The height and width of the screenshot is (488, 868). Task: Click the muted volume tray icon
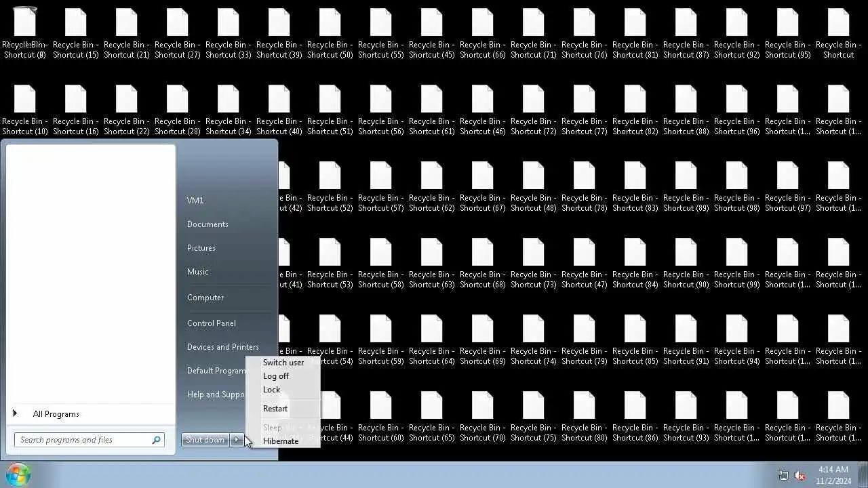pyautogui.click(x=800, y=475)
